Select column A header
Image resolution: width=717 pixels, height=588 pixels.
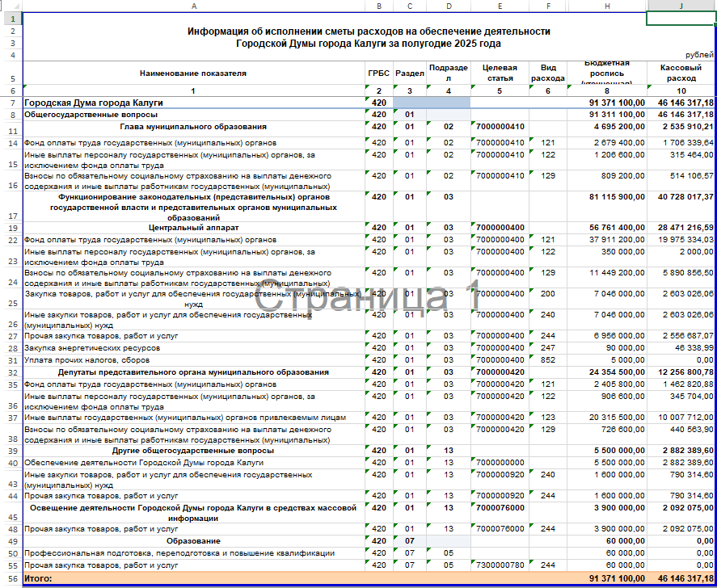click(x=193, y=6)
